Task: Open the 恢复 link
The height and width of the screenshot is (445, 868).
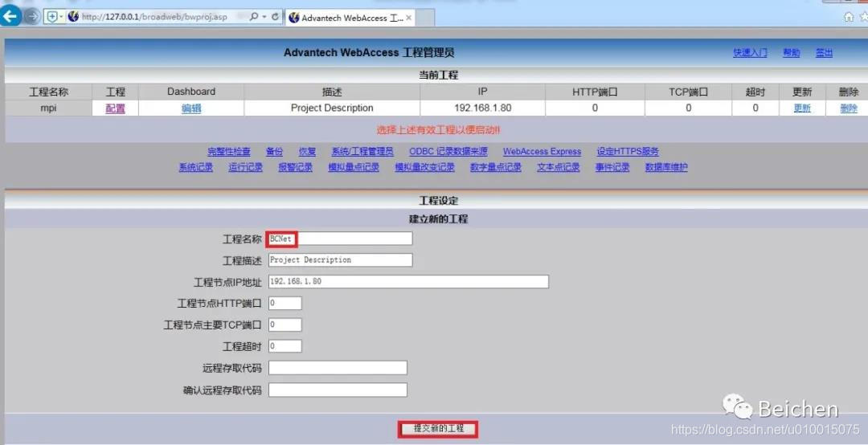Action: (307, 151)
